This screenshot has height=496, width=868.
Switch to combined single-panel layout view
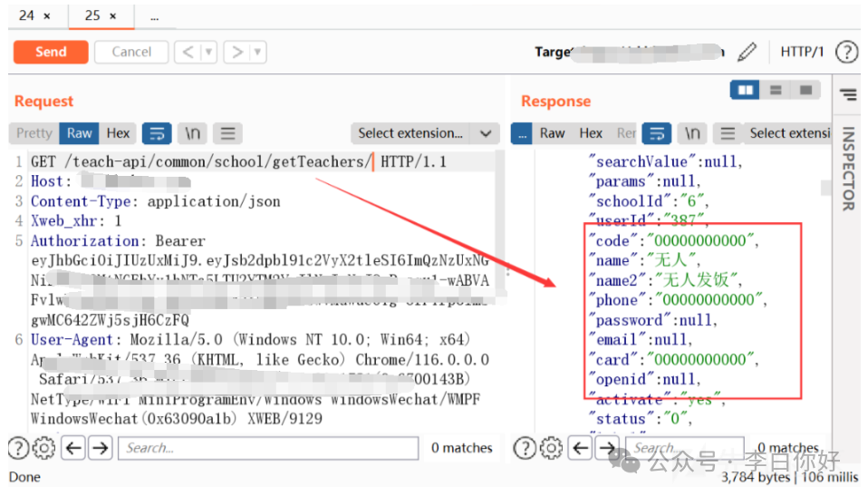point(805,91)
